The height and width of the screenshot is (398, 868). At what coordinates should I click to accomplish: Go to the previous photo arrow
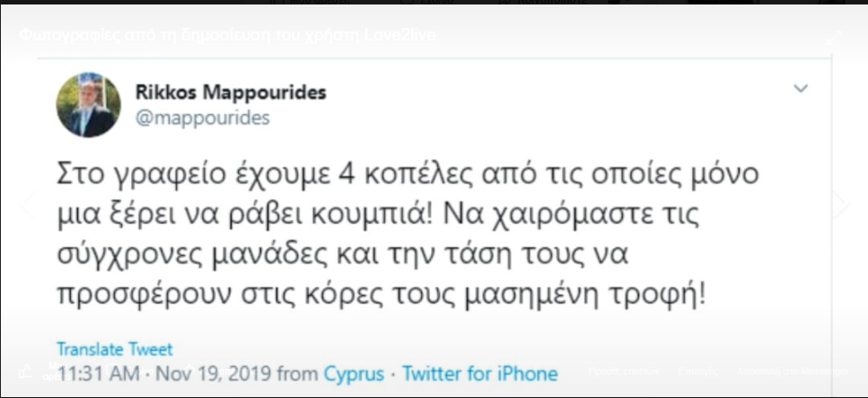[27, 203]
